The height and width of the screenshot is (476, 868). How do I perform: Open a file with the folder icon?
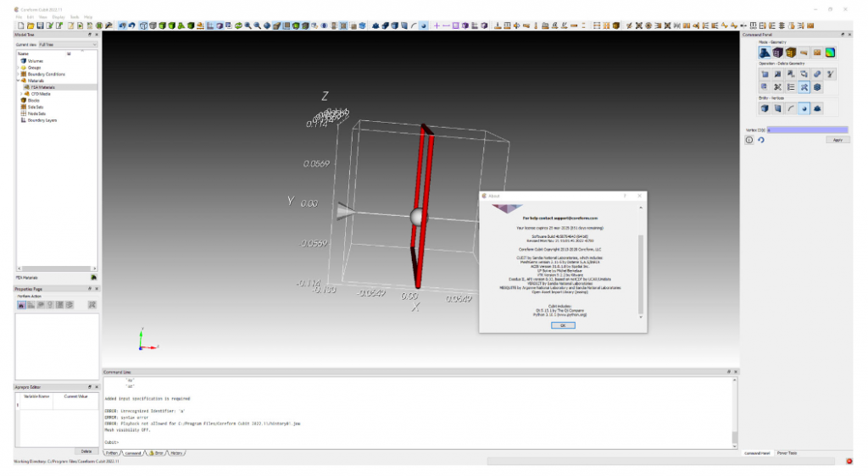31,25
